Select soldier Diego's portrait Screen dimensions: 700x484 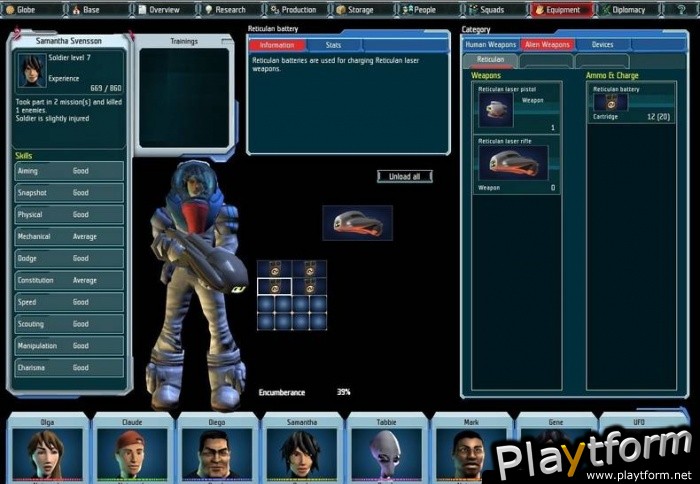tap(217, 453)
